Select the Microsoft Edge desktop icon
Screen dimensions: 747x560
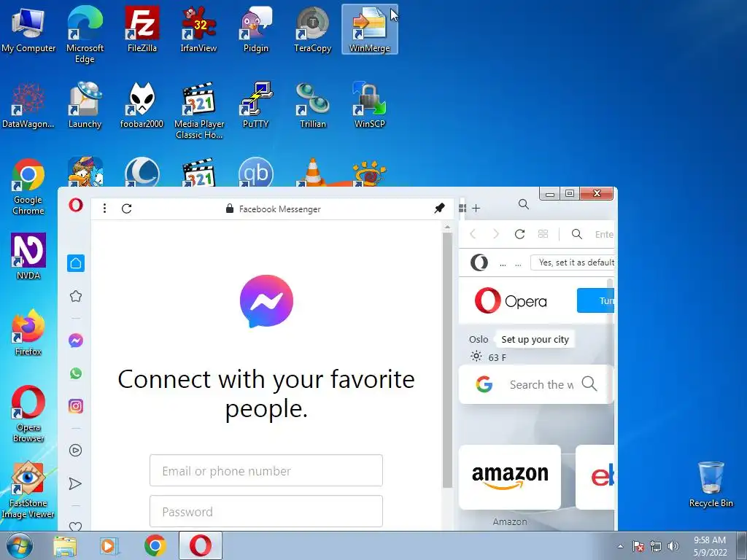[x=85, y=34]
